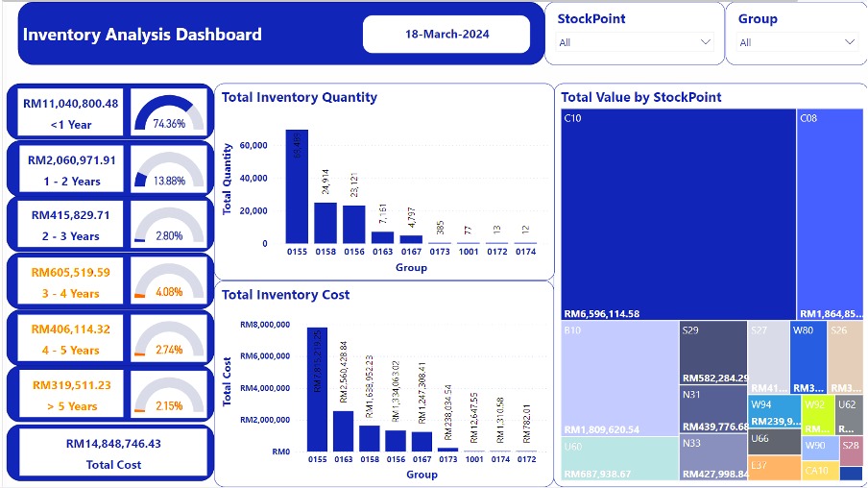Image resolution: width=868 pixels, height=488 pixels.
Task: Pick the S29 treemap block
Action: pyautogui.click(x=712, y=352)
